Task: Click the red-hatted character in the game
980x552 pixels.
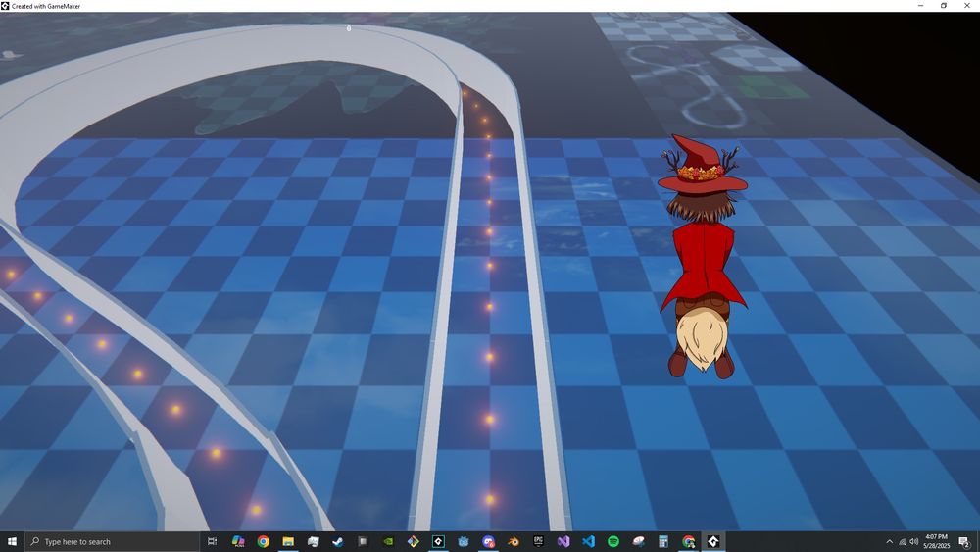Action: 702,256
